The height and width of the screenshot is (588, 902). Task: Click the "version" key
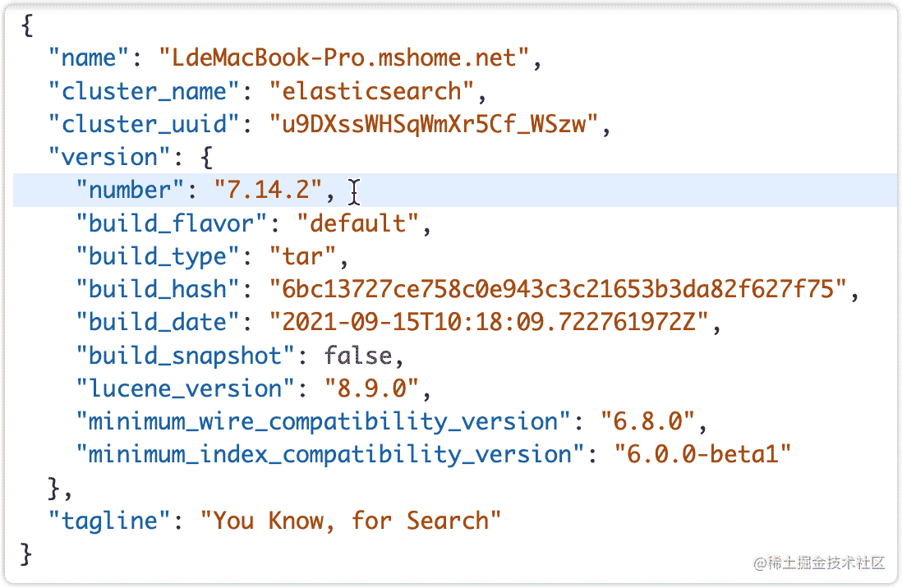(110, 157)
